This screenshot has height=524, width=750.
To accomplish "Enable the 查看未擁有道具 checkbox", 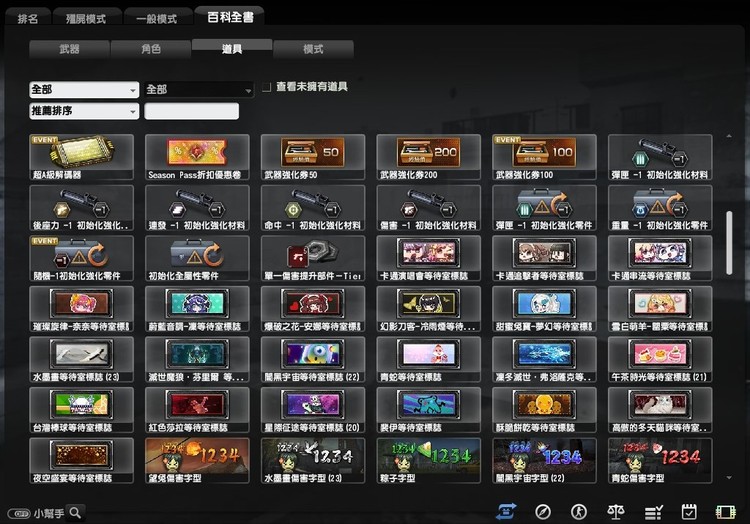I will click(x=266, y=88).
